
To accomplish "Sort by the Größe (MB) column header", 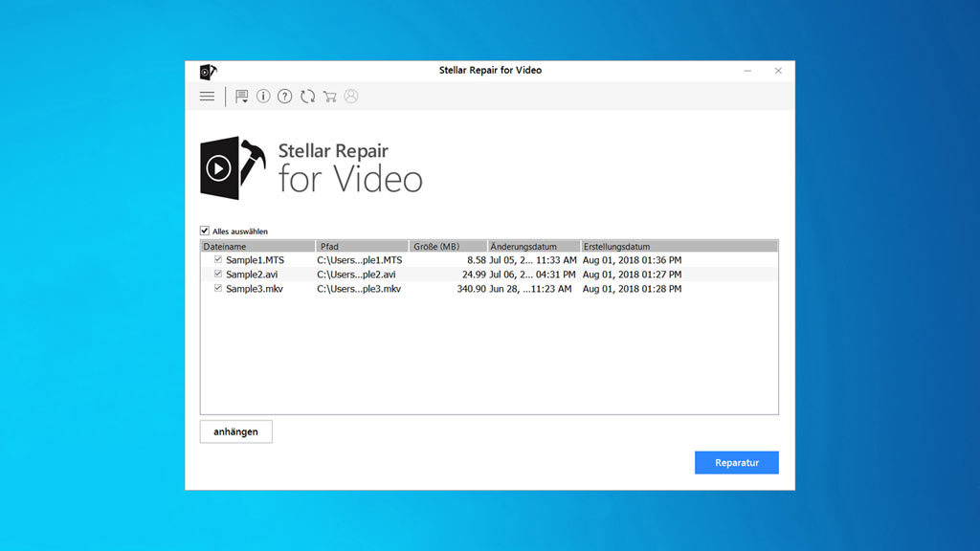I will [448, 246].
